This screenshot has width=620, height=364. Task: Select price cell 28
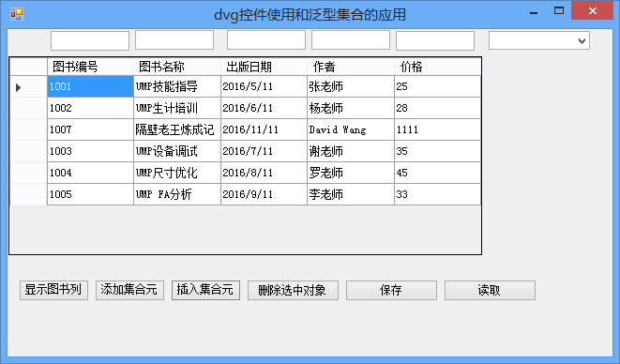click(438, 108)
